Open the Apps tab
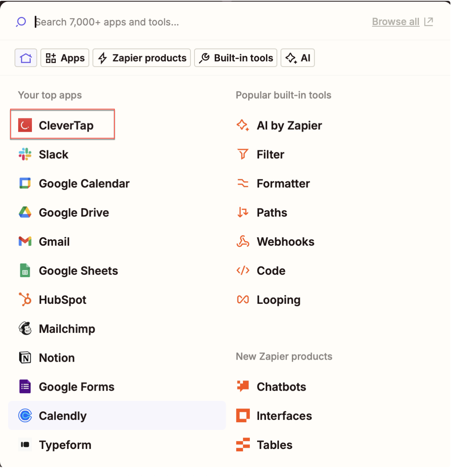Viewport: 452px width, 476px height. [x=65, y=58]
